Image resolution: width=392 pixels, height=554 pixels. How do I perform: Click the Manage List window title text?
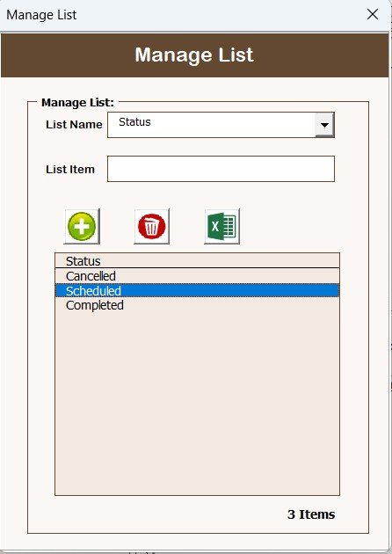tap(41, 15)
